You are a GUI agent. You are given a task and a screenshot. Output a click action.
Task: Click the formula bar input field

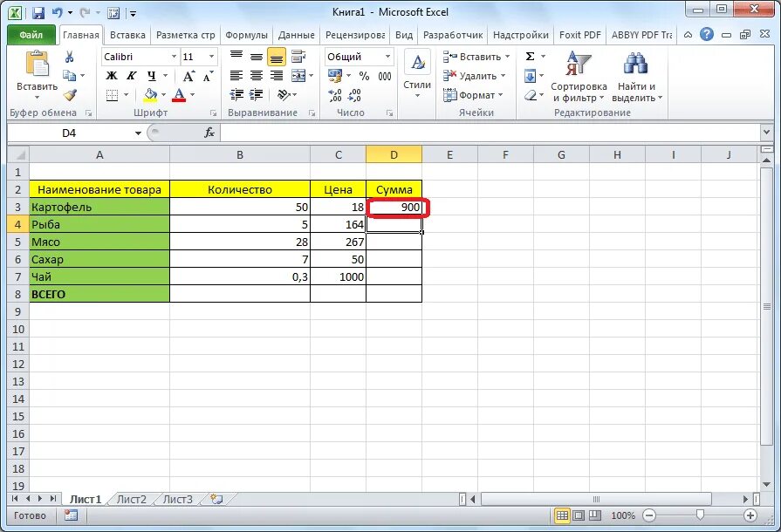(x=490, y=133)
